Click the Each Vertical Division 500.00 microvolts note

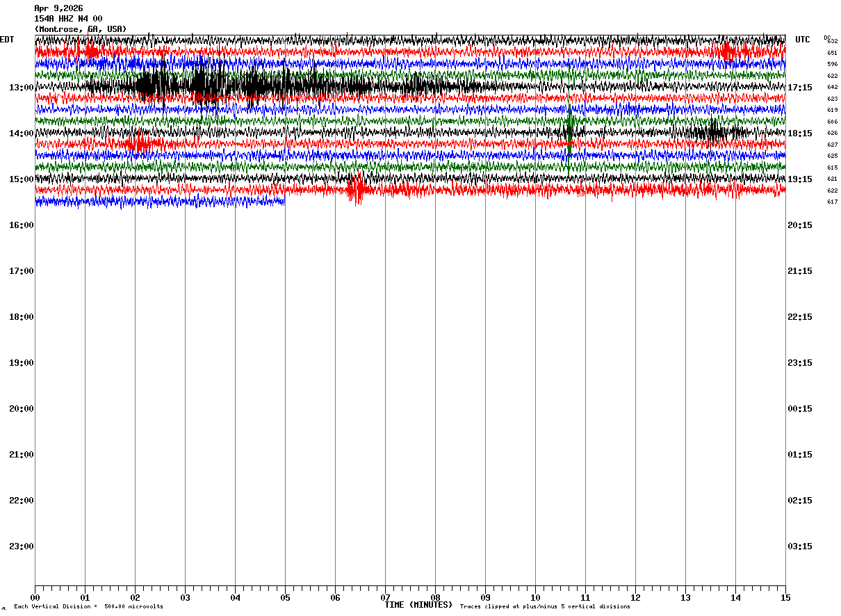pyautogui.click(x=89, y=607)
